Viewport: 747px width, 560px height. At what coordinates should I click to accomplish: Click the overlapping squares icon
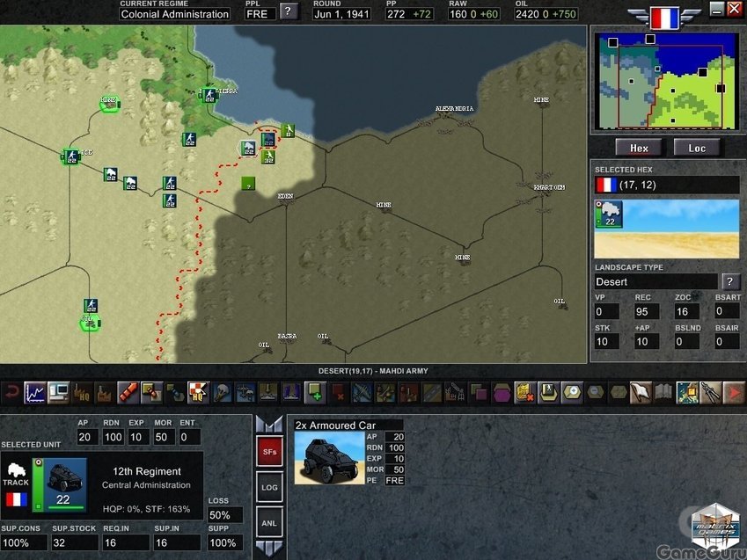click(x=479, y=393)
